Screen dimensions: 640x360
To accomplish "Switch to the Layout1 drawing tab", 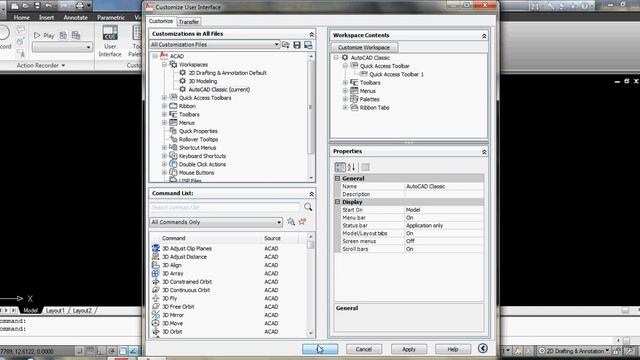I will coord(55,311).
